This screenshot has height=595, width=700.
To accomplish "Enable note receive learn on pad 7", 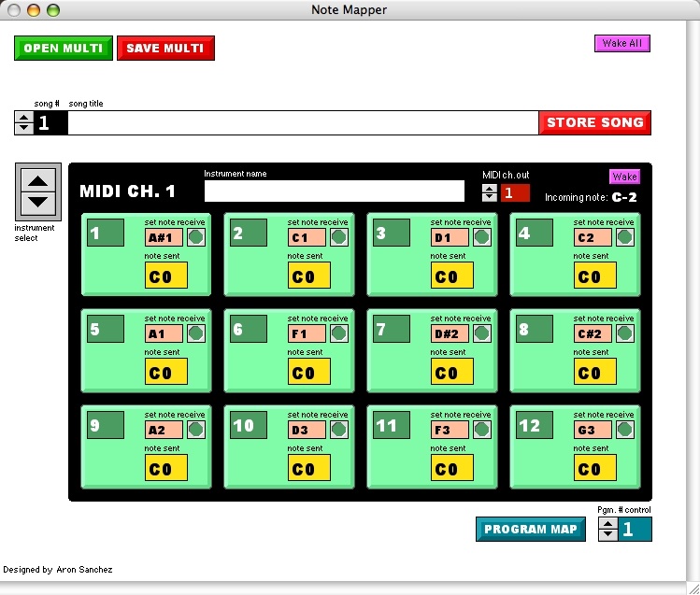I will point(481,333).
